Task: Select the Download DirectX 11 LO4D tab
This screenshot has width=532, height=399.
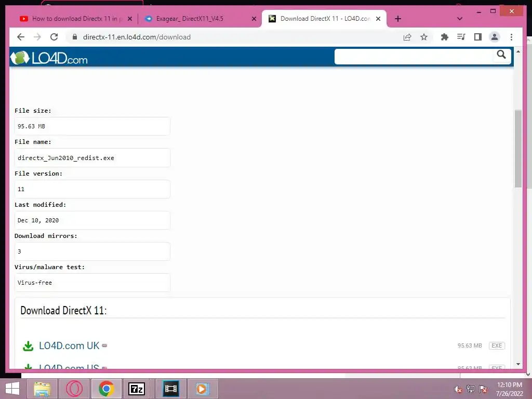Action: click(324, 19)
